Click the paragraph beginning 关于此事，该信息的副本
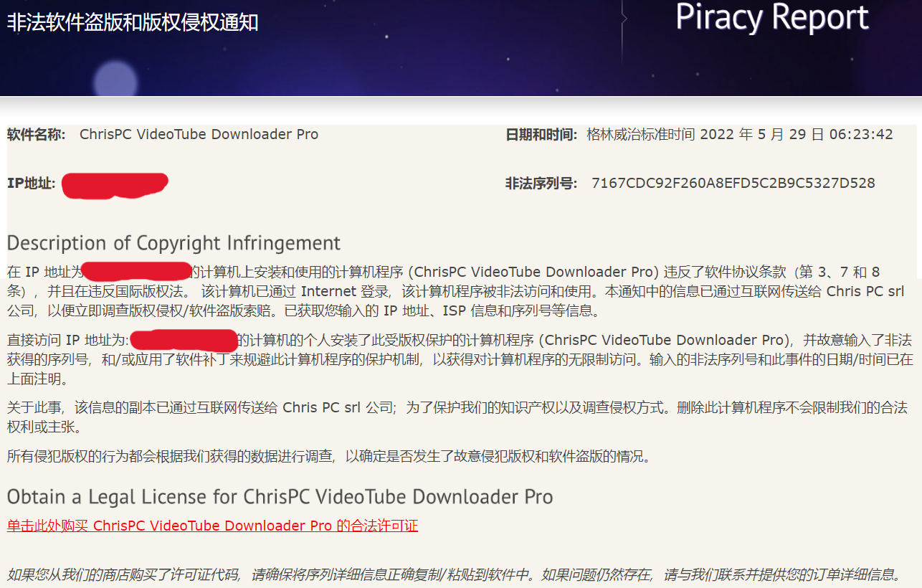922x588 pixels. 457,417
